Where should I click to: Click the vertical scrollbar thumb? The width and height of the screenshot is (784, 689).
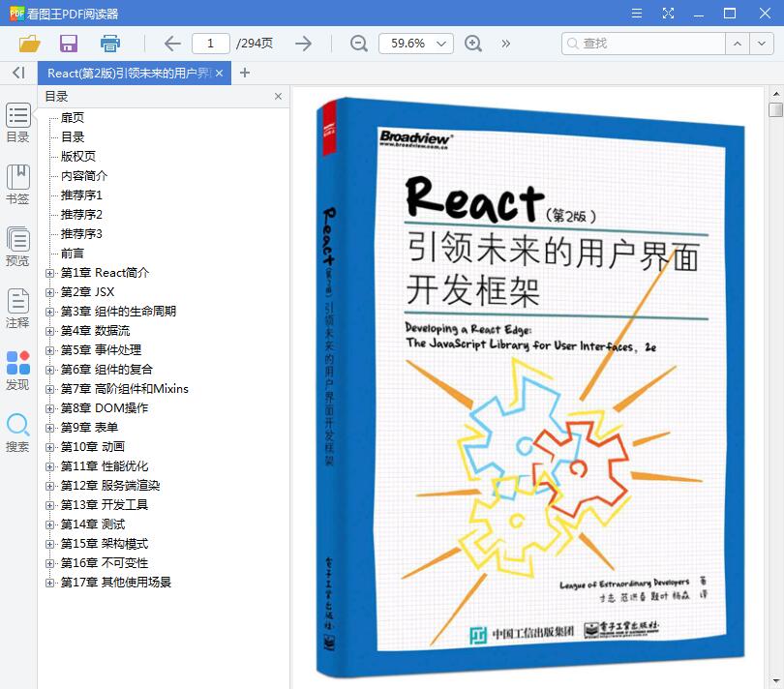click(775, 109)
